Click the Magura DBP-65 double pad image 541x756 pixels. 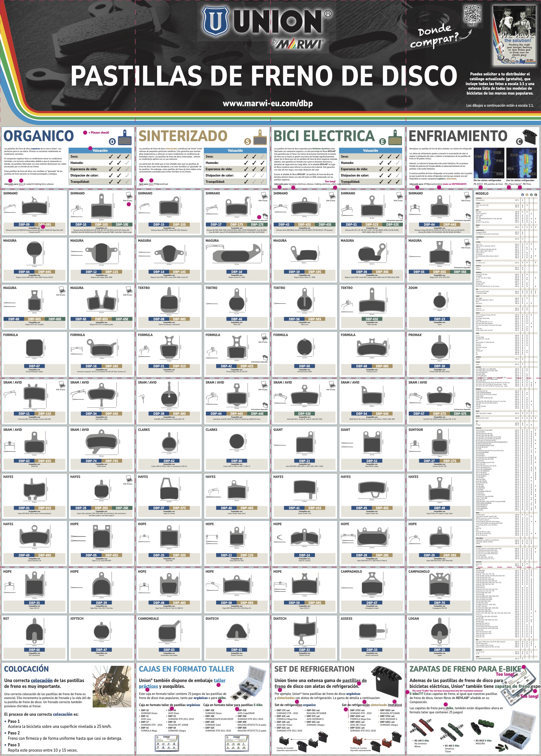pos(101,300)
